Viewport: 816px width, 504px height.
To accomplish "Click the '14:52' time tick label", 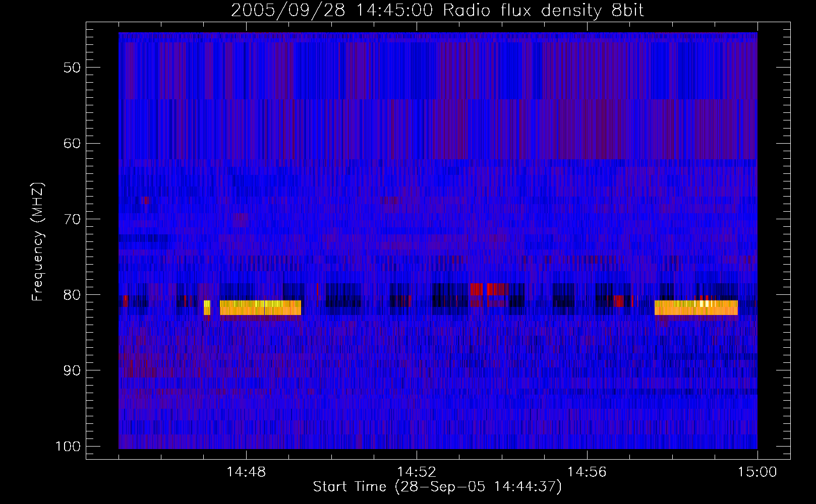I will point(417,472).
